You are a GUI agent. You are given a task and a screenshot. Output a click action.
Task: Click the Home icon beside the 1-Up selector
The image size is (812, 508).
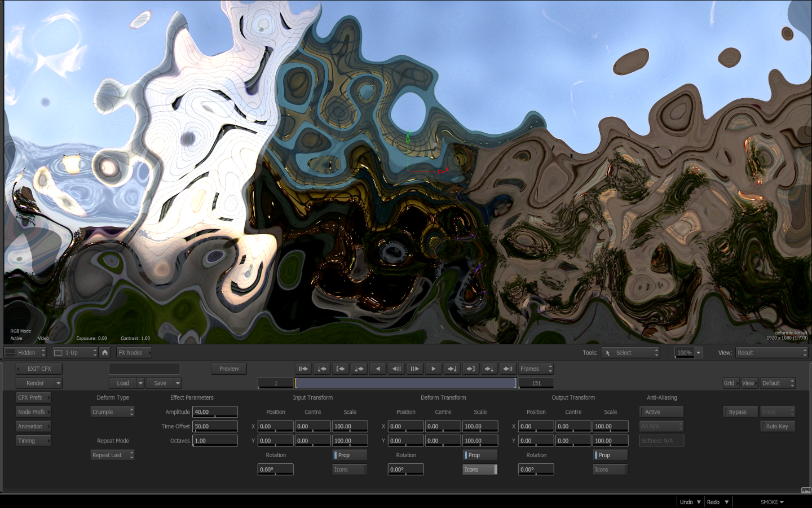coord(105,353)
